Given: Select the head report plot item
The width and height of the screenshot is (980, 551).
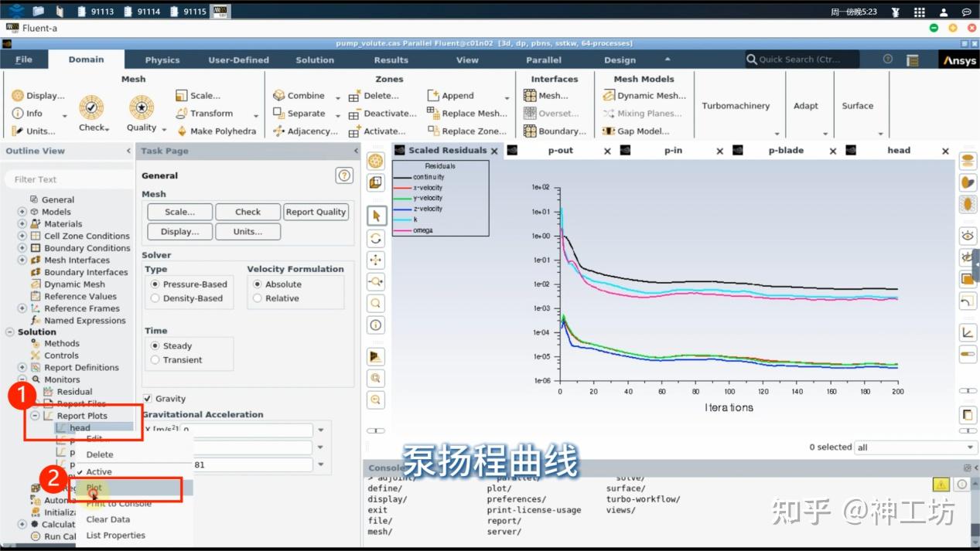Looking at the screenshot, I should (80, 428).
